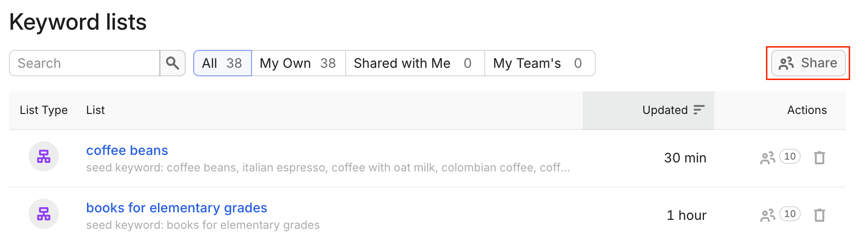Select the All 38 filter tab
This screenshot has width=868, height=242.
[x=222, y=63]
